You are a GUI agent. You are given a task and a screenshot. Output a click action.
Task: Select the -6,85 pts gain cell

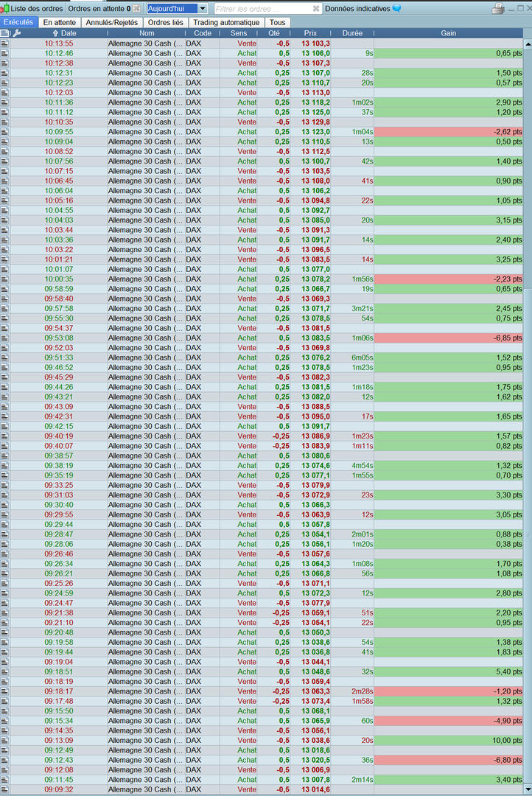[448, 338]
